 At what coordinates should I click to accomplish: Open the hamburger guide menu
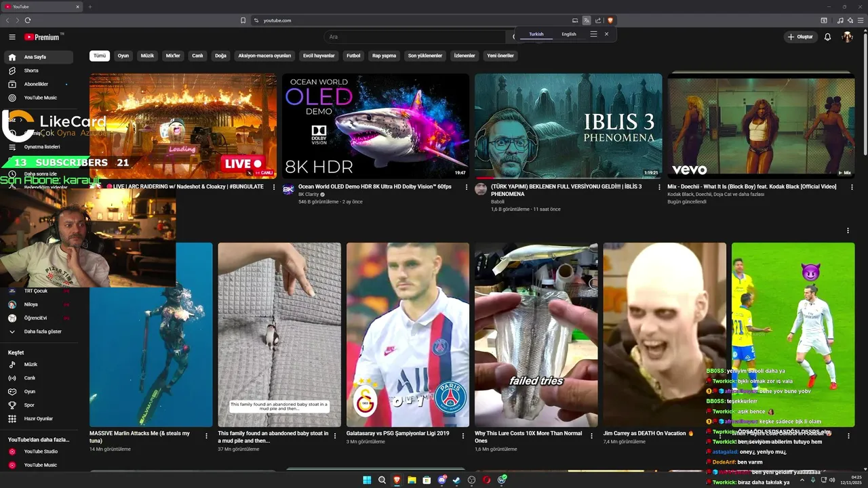pos(12,37)
